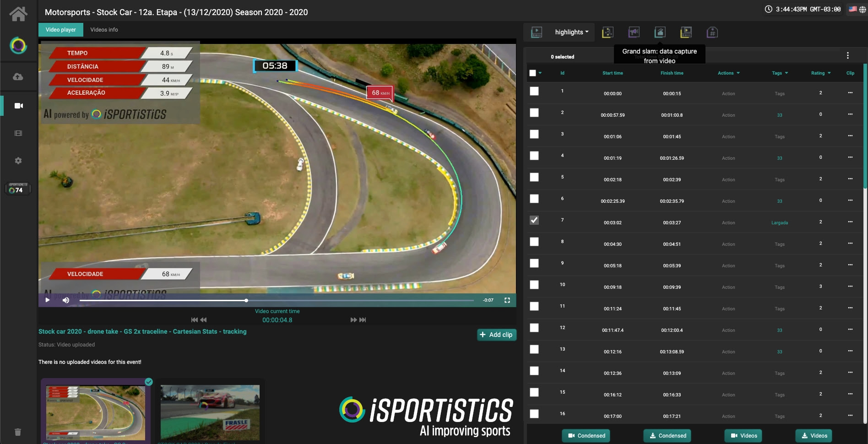
Task: Click the iSportistics circle logo in sidebar
Action: [x=18, y=45]
